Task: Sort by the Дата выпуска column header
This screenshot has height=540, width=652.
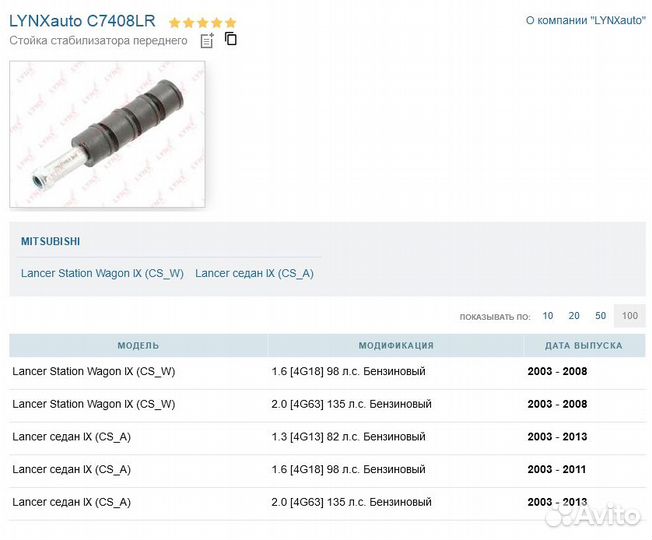Action: pos(583,346)
